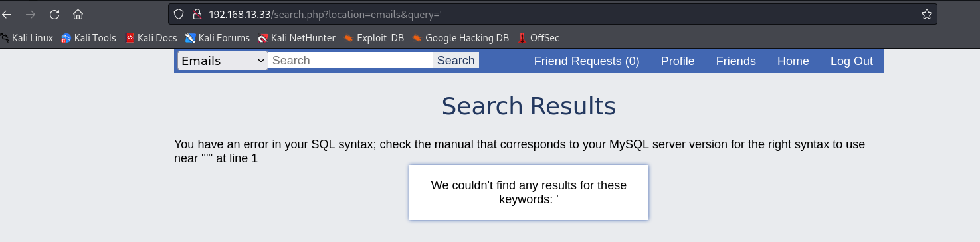Open Friend Requests (0) page
980x242 pixels.
[x=587, y=61]
